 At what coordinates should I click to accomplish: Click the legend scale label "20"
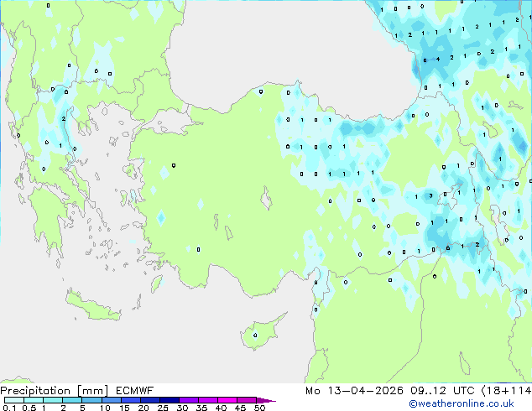tap(143, 408)
